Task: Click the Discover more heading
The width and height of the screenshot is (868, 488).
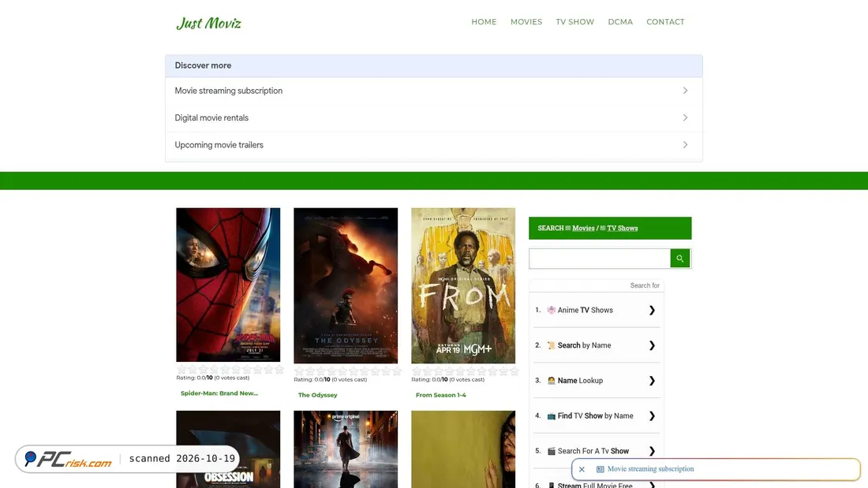Action: click(x=203, y=65)
